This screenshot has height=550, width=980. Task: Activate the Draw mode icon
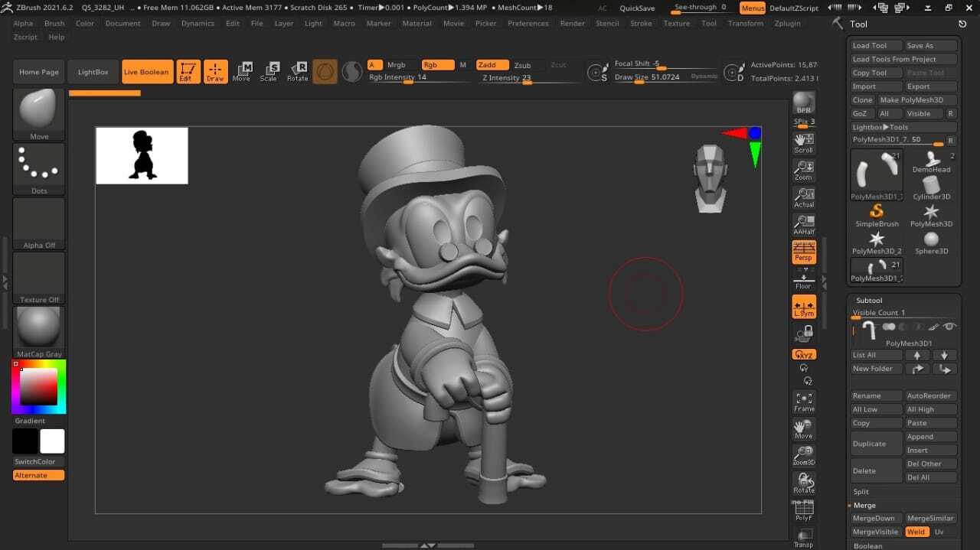tap(216, 72)
